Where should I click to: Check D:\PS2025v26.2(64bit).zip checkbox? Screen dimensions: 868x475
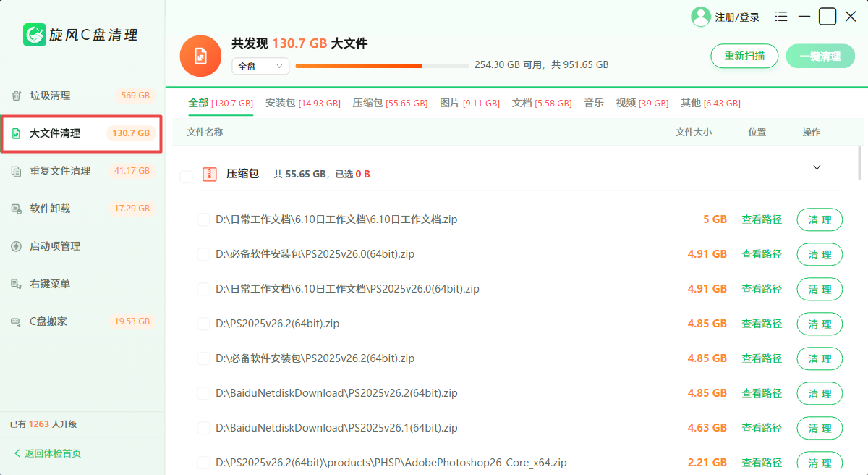coord(203,324)
